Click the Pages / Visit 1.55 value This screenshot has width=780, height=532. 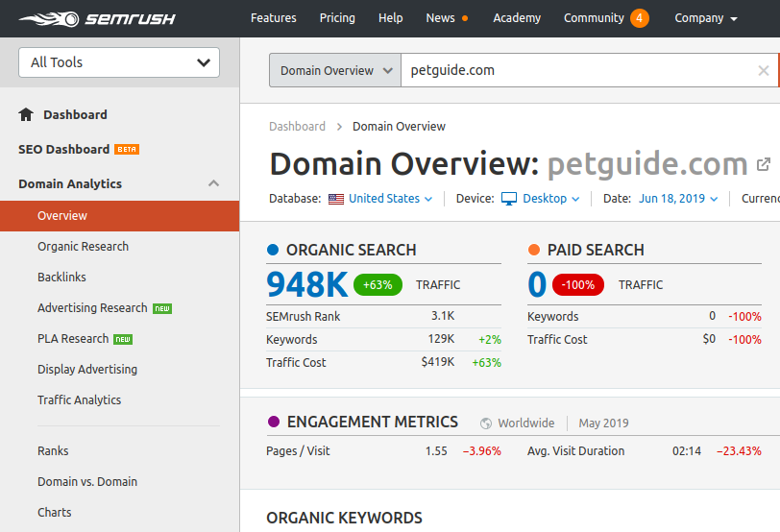coord(436,451)
